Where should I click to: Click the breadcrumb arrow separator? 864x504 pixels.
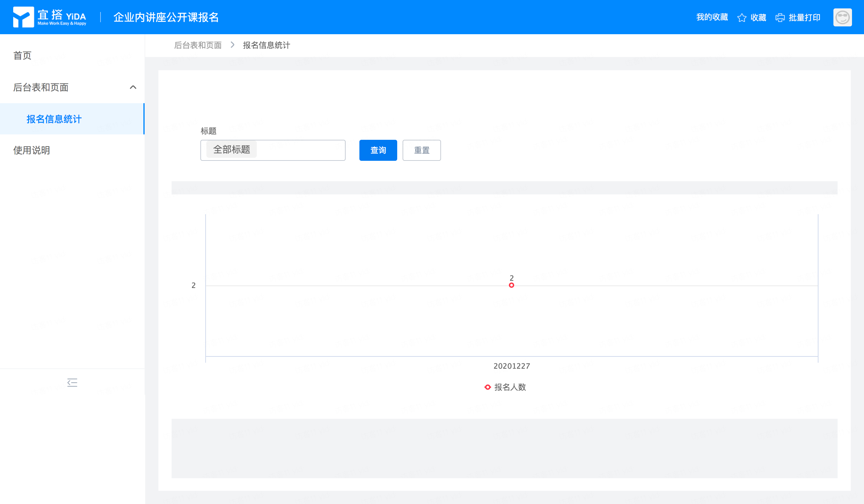(232, 45)
